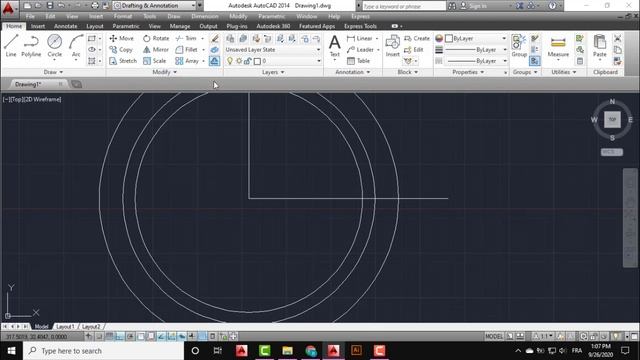Activate the Move command
Screen dimensions: 640x360
tap(122, 38)
